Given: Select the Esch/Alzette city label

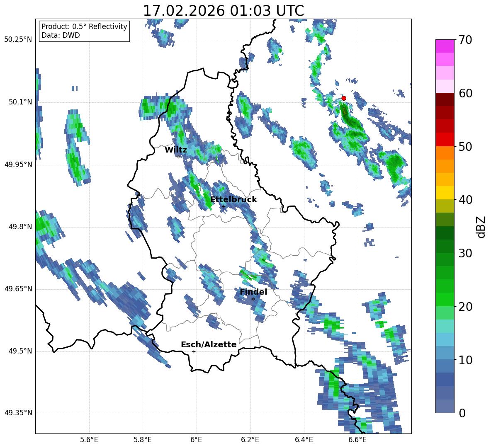Looking at the screenshot, I should coord(209,344).
